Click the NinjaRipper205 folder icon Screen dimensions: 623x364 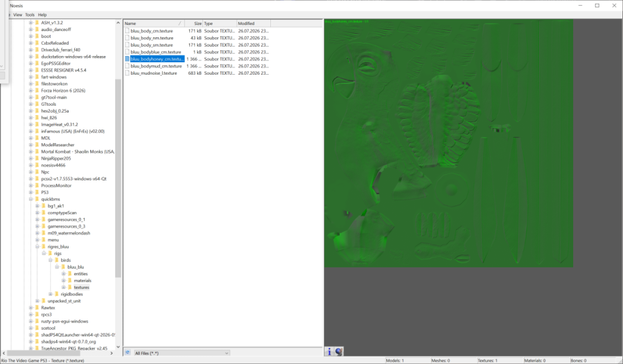[37, 158]
